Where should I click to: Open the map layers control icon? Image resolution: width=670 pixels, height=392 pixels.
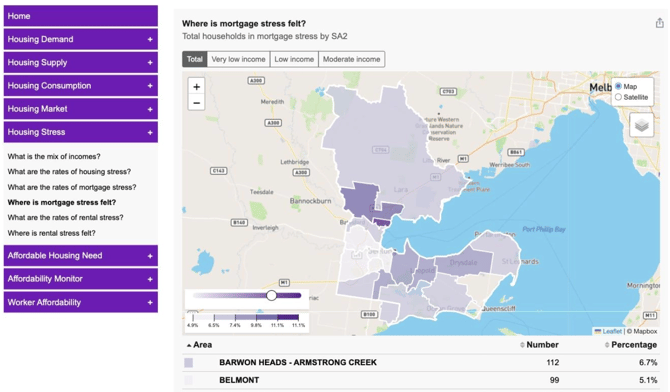tap(641, 125)
